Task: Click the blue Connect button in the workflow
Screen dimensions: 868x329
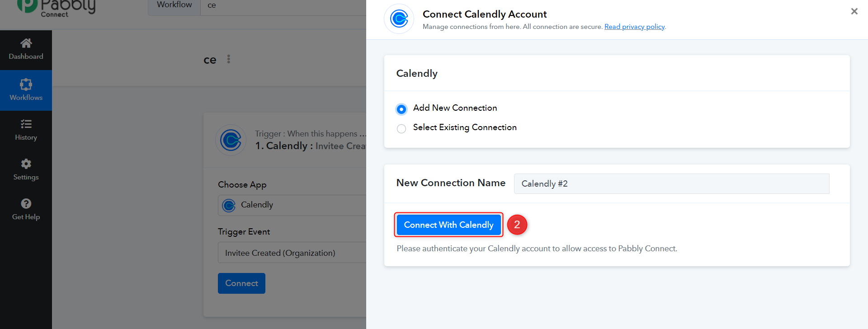Action: [241, 283]
